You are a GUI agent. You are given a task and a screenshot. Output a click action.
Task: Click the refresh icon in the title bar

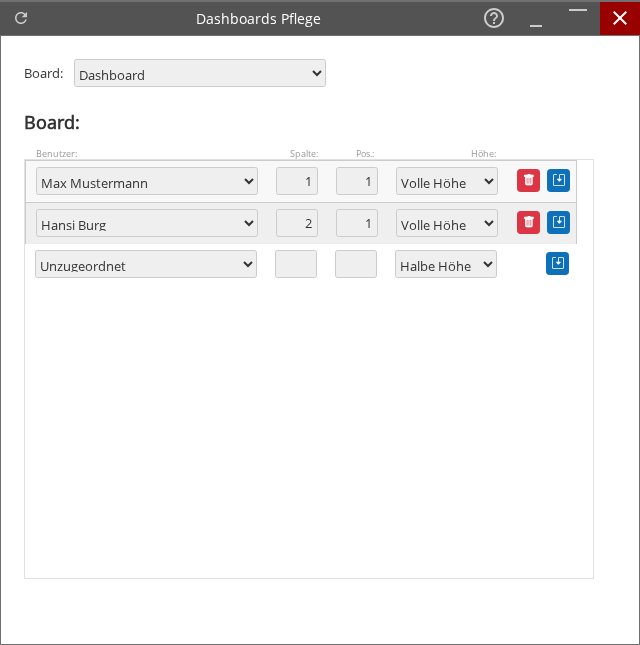(21, 18)
